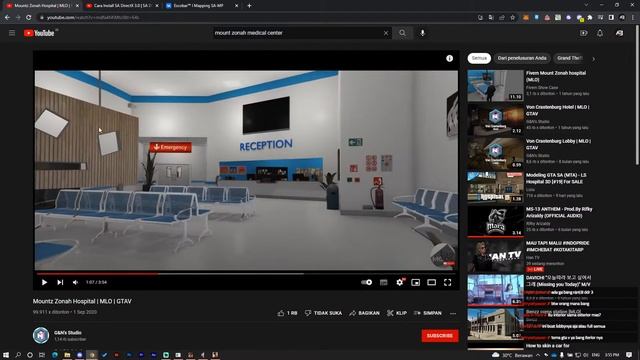
Task: Select the Dari penelusuran Anda chip
Action: pyautogui.click(x=522, y=58)
